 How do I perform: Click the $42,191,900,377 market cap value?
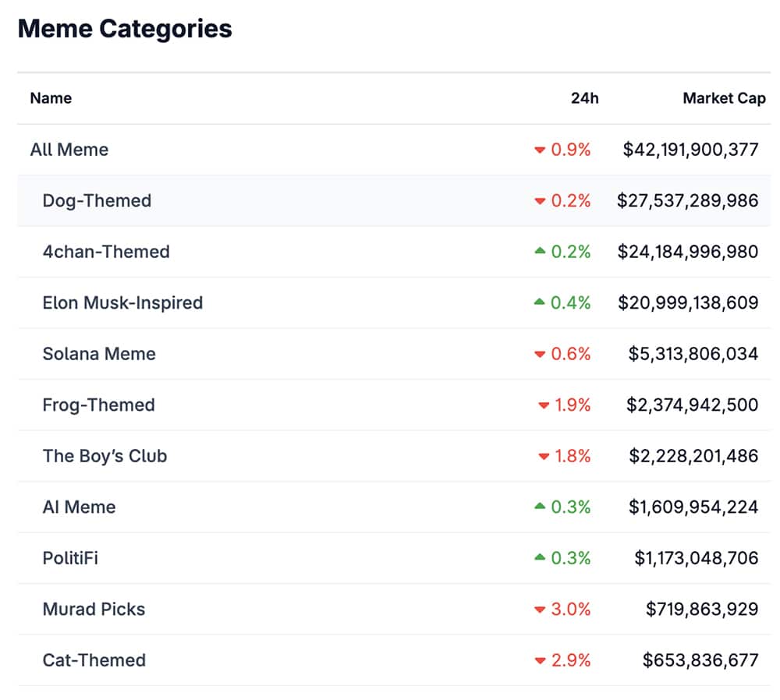pyautogui.click(x=690, y=150)
